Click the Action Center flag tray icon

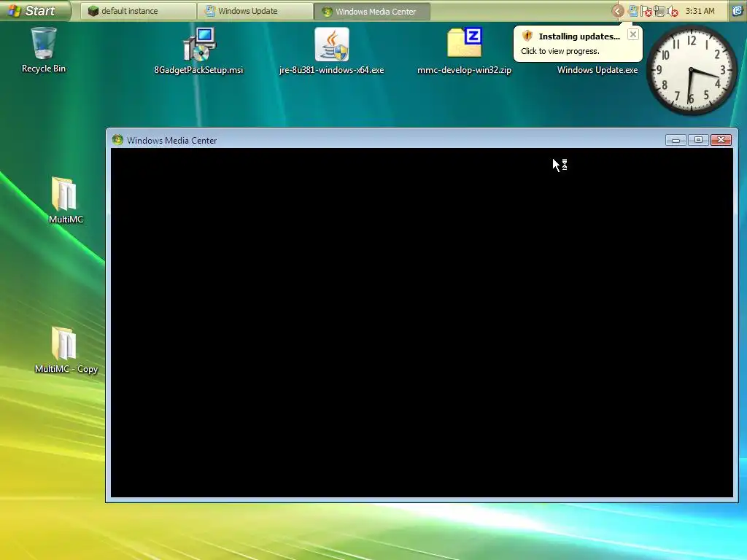click(x=646, y=11)
